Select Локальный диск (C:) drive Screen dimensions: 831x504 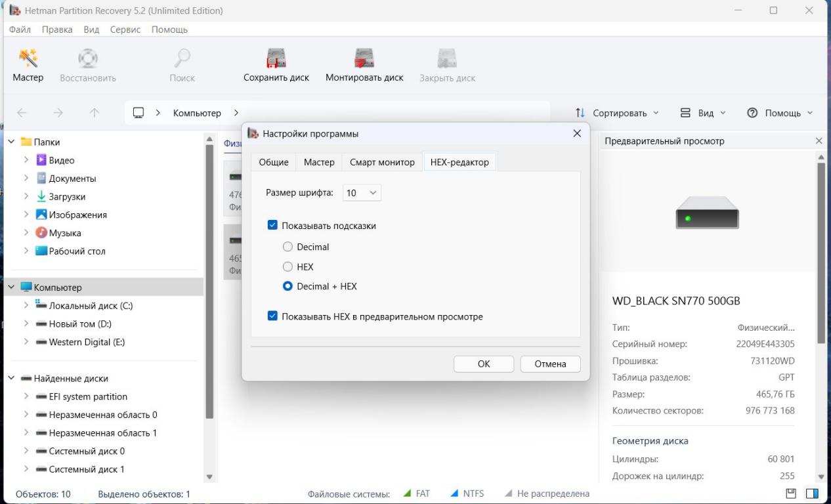[91, 306]
